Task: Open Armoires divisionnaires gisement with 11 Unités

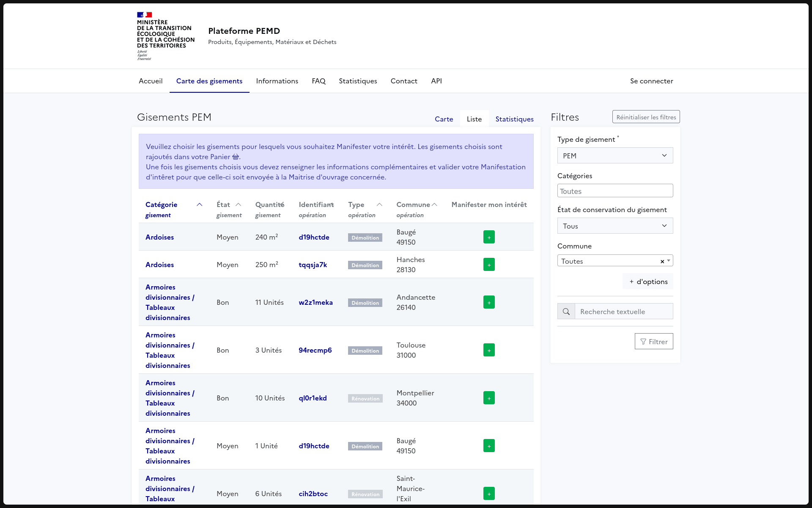Action: click(170, 302)
